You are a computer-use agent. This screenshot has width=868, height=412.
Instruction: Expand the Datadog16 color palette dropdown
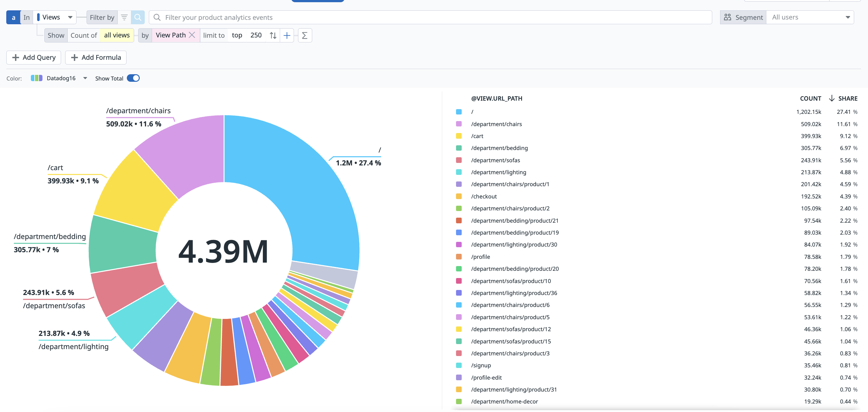85,78
